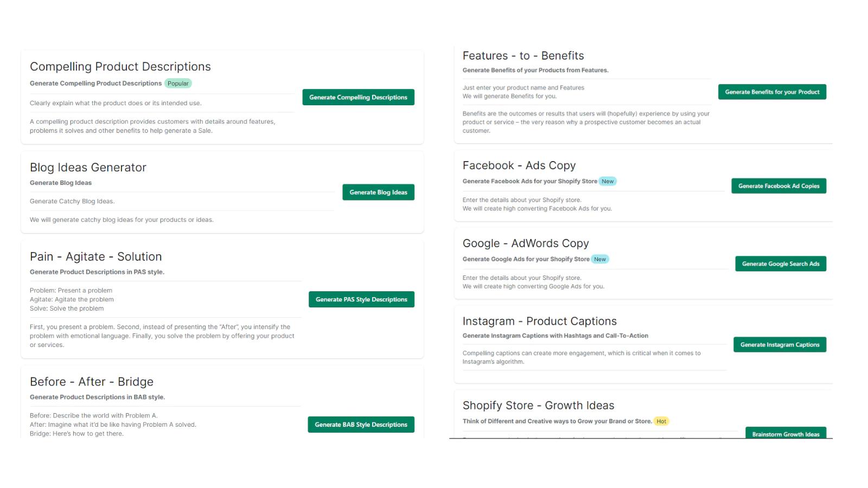Click the Generate Blog Ideas button
The height and width of the screenshot is (488, 868).
click(x=378, y=192)
